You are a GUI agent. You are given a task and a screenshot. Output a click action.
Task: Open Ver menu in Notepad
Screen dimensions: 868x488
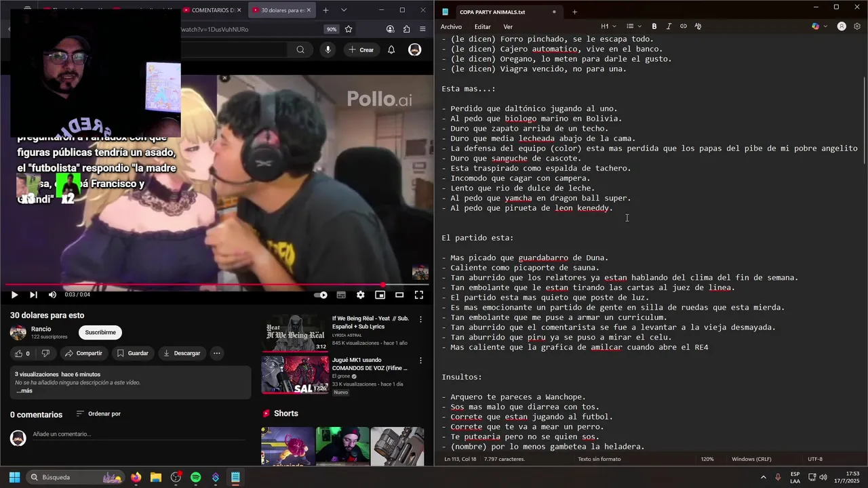pyautogui.click(x=508, y=26)
